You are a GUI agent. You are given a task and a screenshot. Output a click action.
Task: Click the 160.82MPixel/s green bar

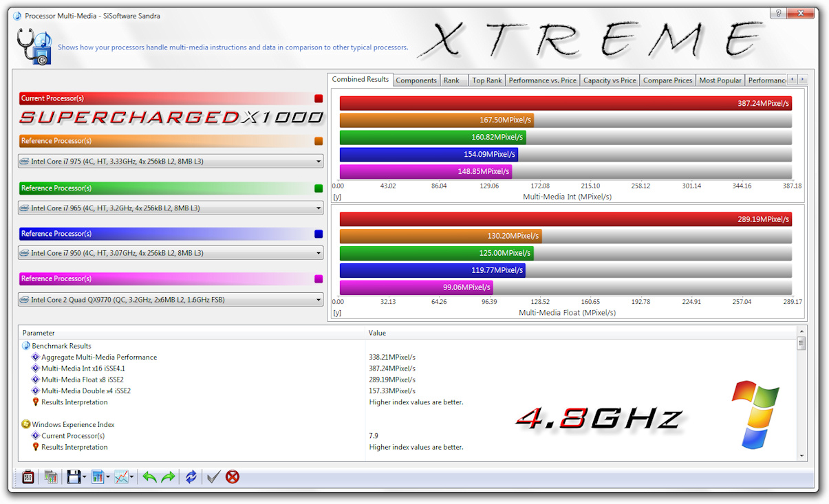(433, 137)
